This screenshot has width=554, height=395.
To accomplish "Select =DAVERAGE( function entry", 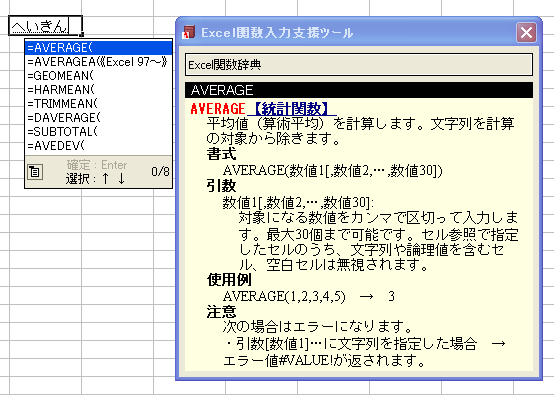I will [99, 118].
